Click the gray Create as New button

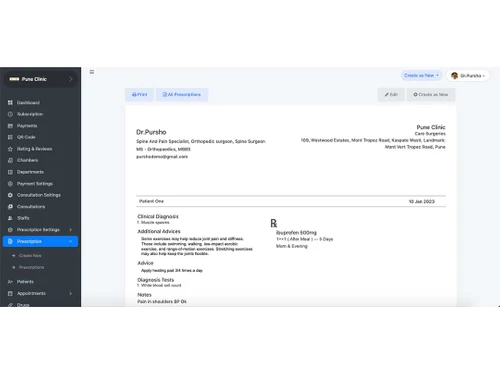point(431,95)
